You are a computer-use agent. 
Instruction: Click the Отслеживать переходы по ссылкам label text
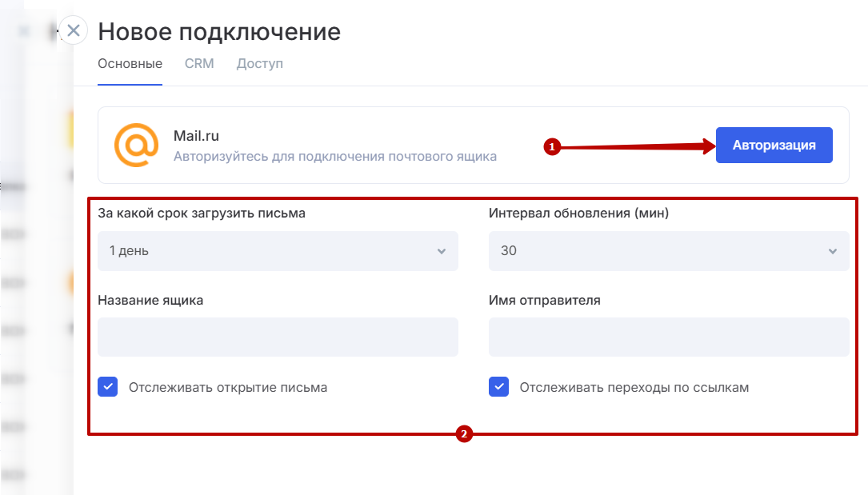[634, 388]
